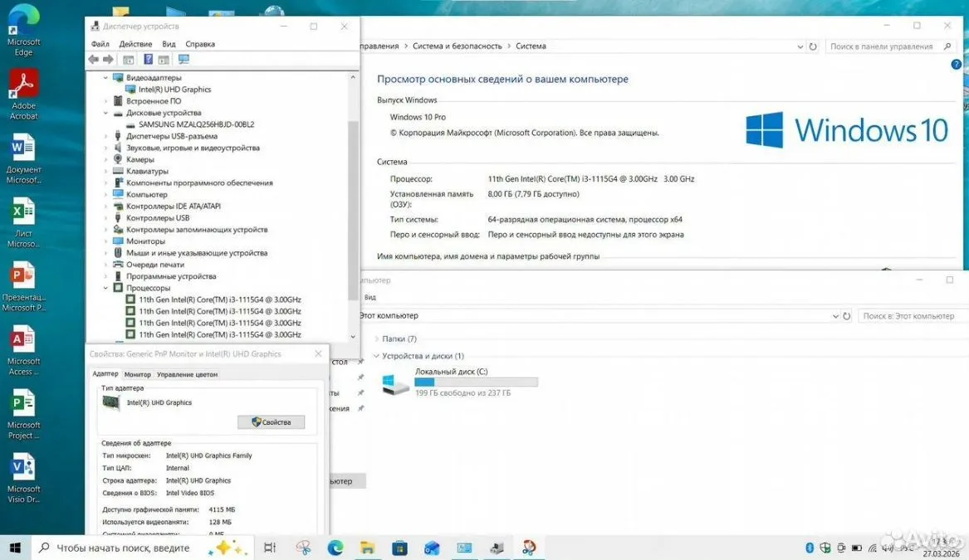Toggle the action pane toolbar icon
Viewport: 969px width, 560px height.
tap(164, 59)
